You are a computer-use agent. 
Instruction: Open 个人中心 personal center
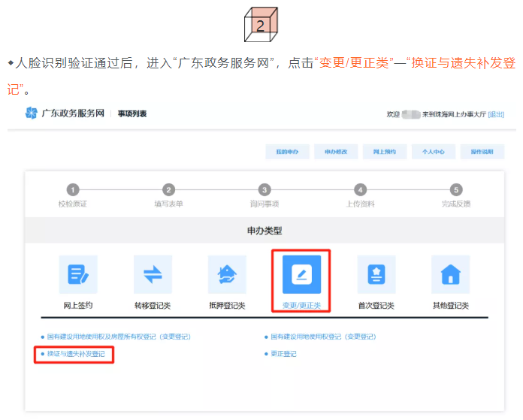click(433, 152)
